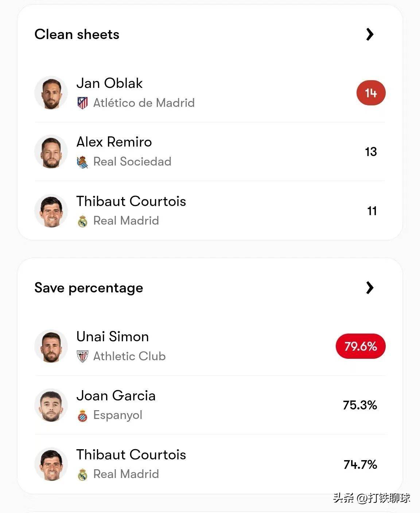Open Jan Oblak's player photo
This screenshot has width=420, height=513.
click(x=51, y=93)
